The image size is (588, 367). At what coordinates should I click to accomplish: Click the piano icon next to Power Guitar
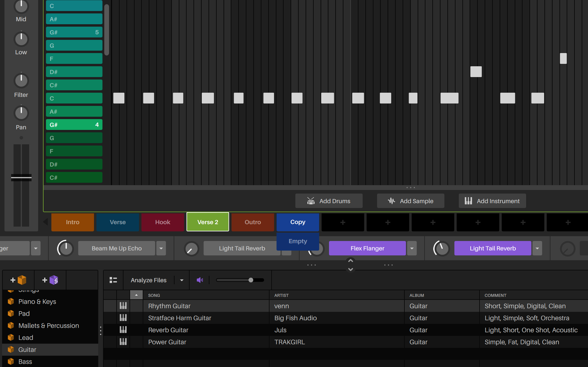123,342
